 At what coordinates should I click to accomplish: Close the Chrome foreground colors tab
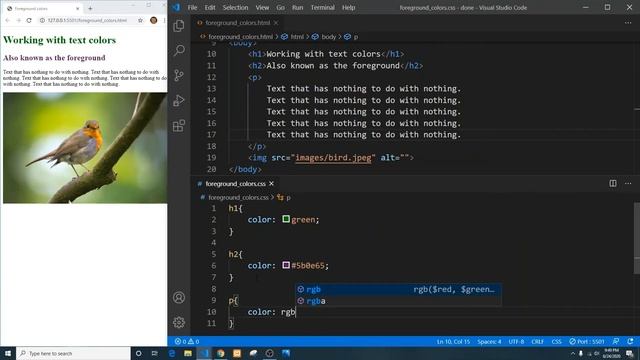pyautogui.click(x=78, y=8)
